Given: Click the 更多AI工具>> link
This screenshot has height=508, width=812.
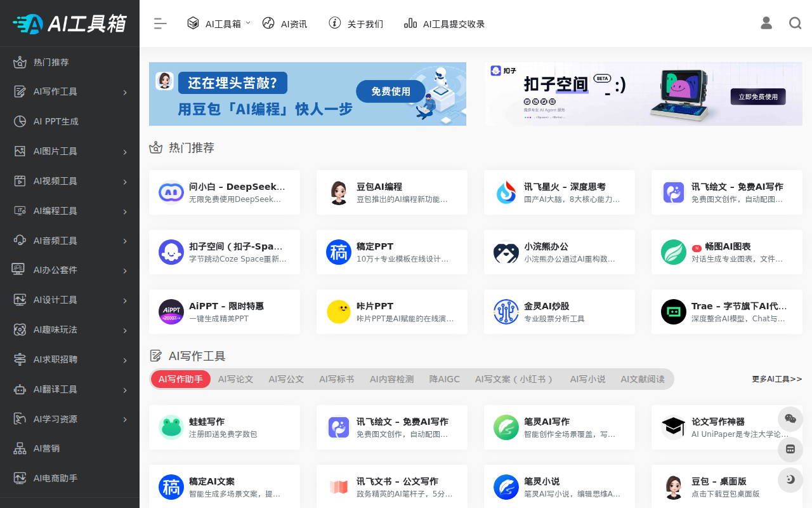Looking at the screenshot, I should [777, 379].
